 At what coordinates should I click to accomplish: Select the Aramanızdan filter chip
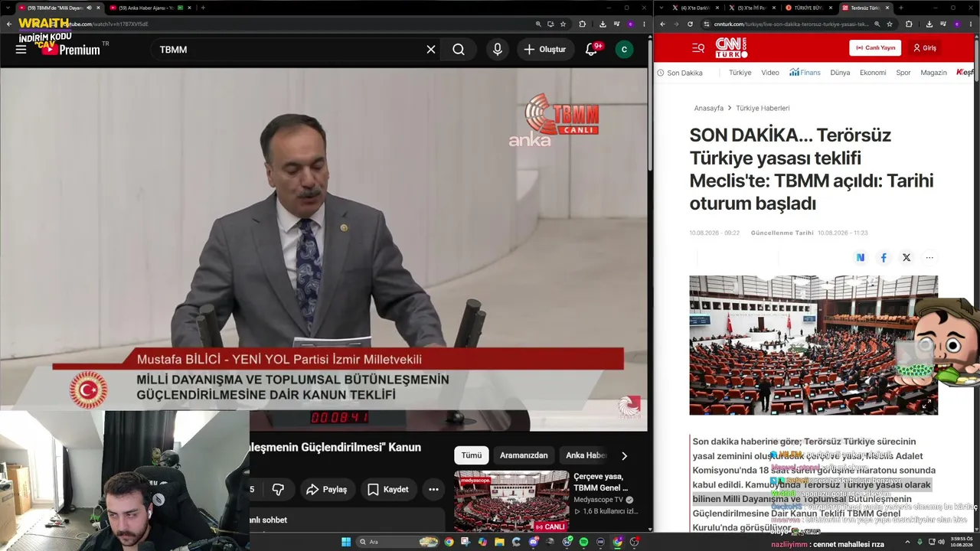(x=524, y=455)
